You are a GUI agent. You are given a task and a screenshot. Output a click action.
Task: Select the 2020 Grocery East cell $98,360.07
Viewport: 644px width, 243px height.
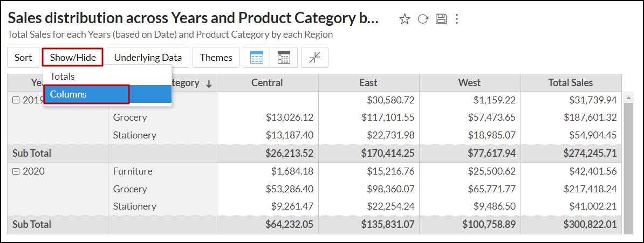click(x=387, y=189)
